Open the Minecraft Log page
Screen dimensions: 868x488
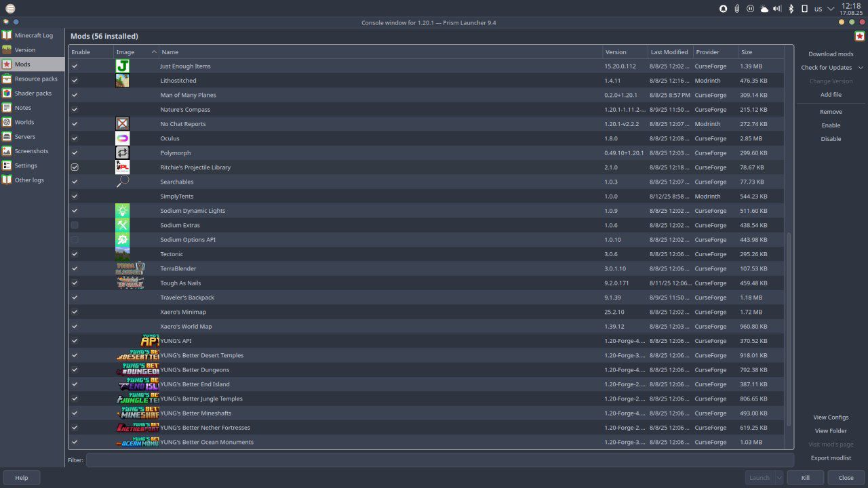33,35
